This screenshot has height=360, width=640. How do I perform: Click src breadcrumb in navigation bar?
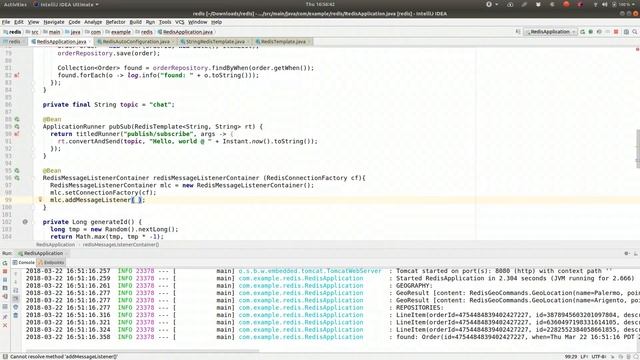pyautogui.click(x=32, y=32)
